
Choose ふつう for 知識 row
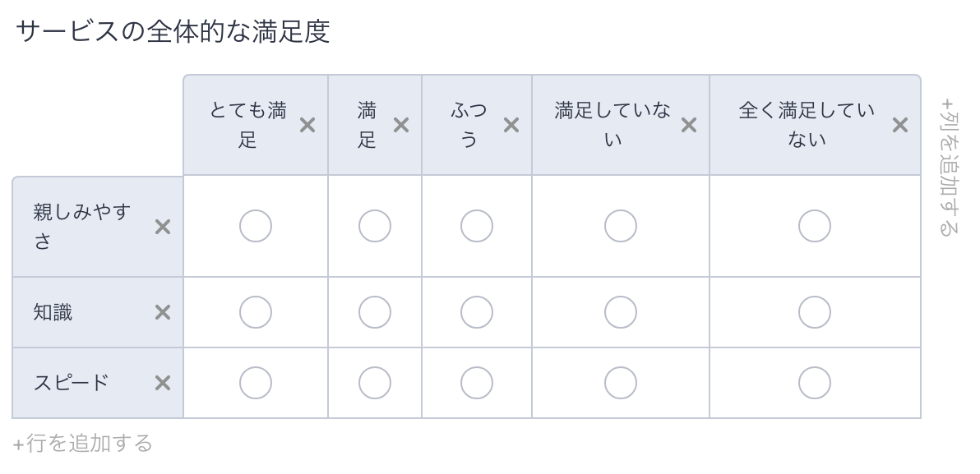tap(477, 312)
